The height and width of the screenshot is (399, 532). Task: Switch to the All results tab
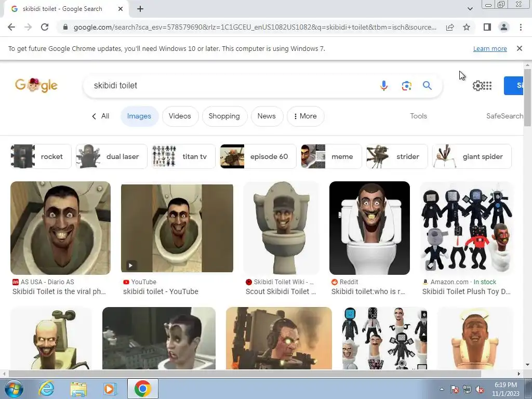point(101,116)
